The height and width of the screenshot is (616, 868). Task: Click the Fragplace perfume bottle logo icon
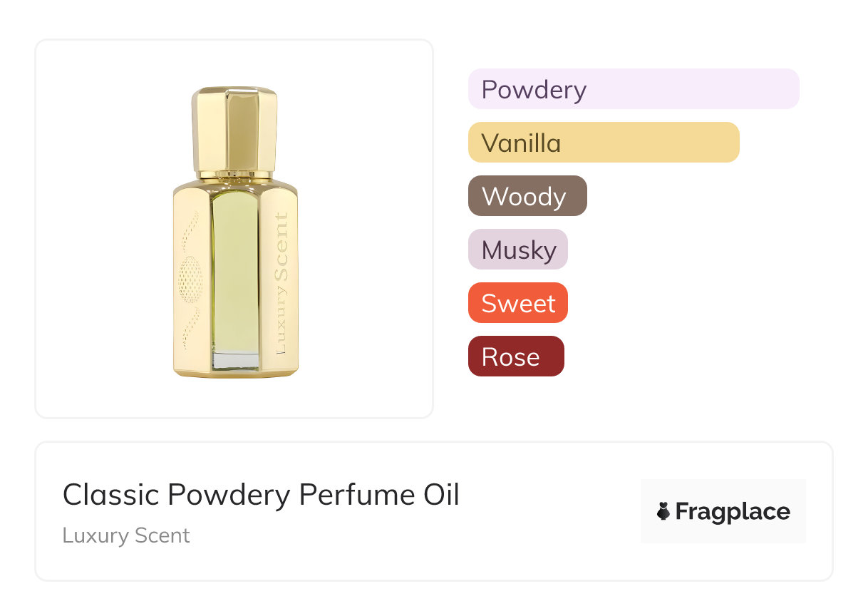(x=663, y=511)
